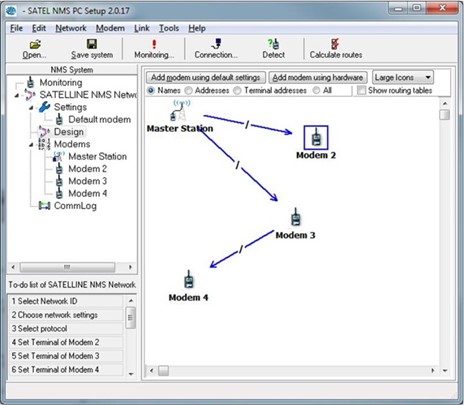Enable the Show routing tables checkbox
This screenshot has height=405, width=464.
[x=361, y=90]
